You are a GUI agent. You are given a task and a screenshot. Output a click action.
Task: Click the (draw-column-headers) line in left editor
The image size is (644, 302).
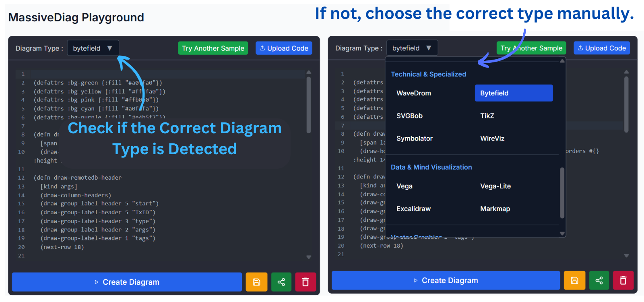coord(76,195)
